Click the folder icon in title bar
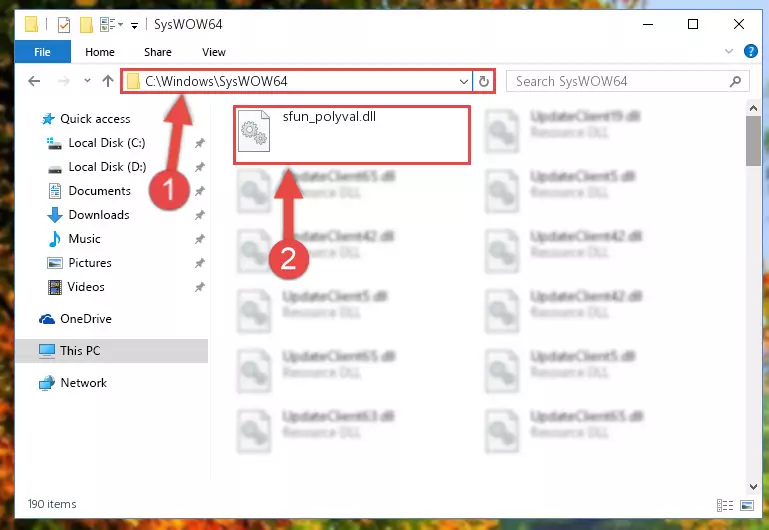Screen dimensions: 769x530 (x=31, y=24)
